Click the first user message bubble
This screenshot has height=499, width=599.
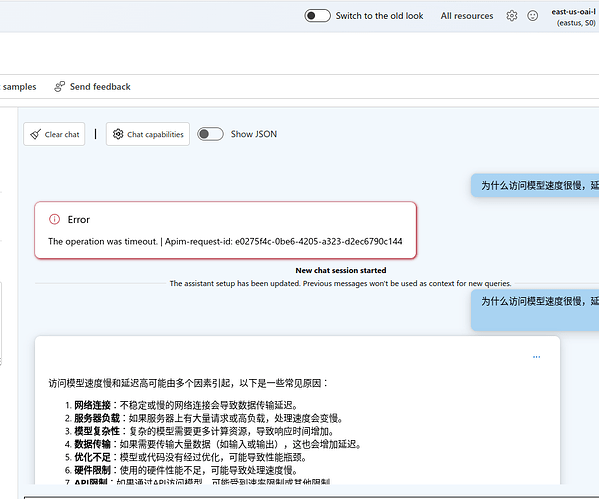pyautogui.click(x=535, y=186)
